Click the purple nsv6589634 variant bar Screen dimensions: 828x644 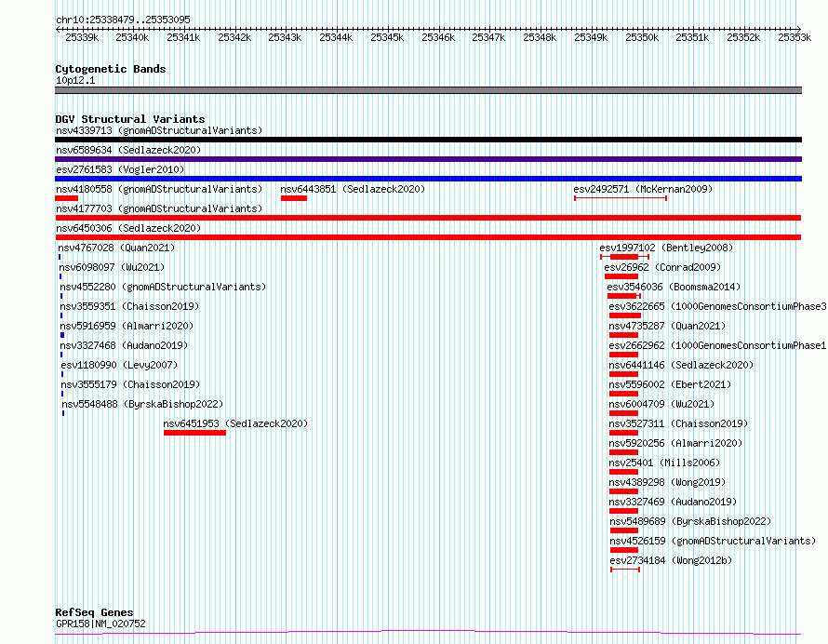[x=428, y=159]
